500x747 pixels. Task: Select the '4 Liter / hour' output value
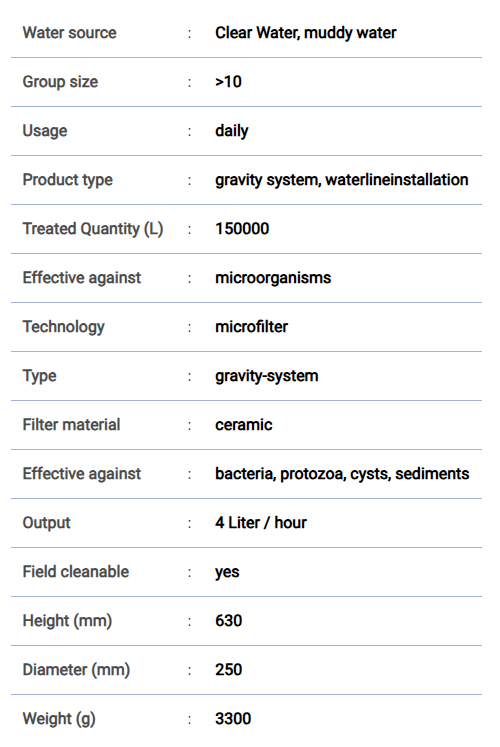point(260,523)
